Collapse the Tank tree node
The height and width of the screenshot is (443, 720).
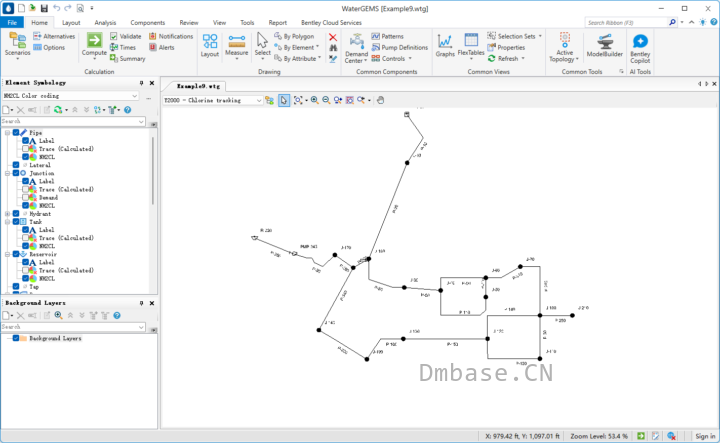point(7,222)
